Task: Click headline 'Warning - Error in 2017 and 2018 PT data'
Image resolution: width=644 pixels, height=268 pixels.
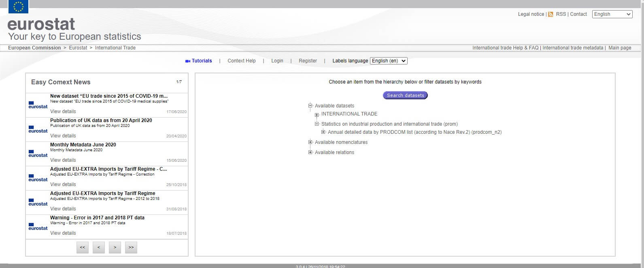Action: click(x=97, y=218)
